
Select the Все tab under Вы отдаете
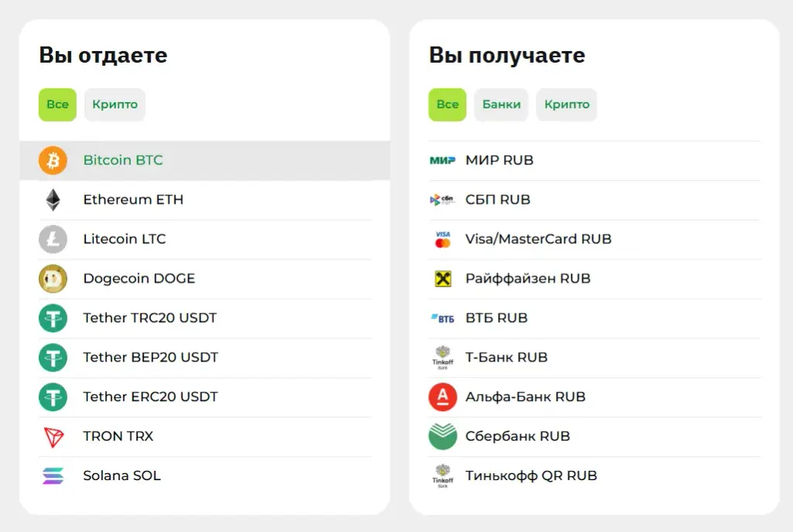(57, 105)
